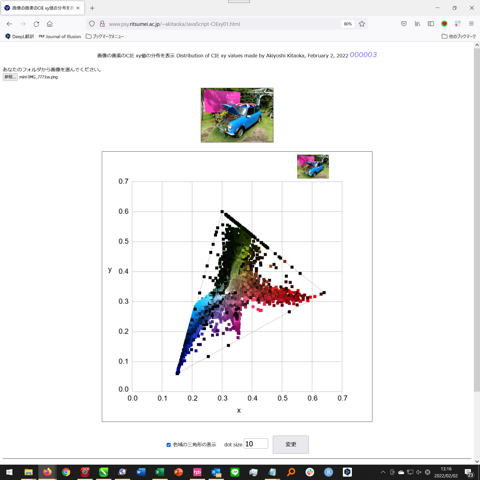Launch Chrome from the taskbar

click(x=66, y=472)
